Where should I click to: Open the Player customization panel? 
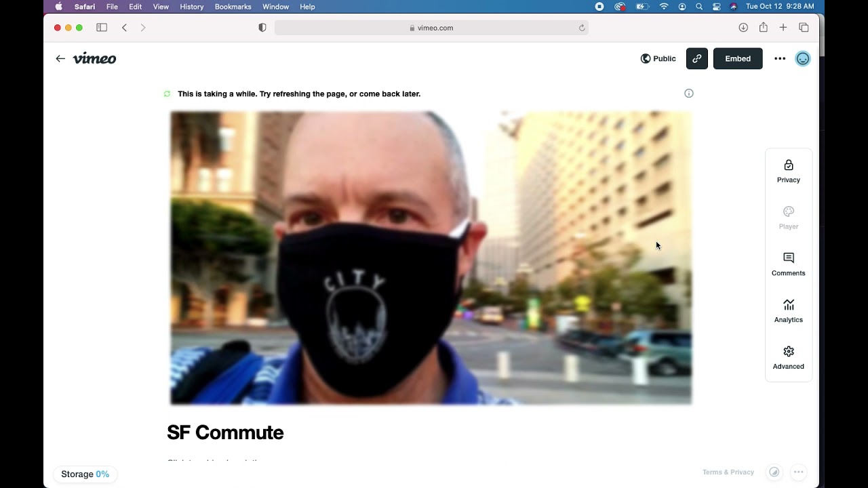pos(789,218)
